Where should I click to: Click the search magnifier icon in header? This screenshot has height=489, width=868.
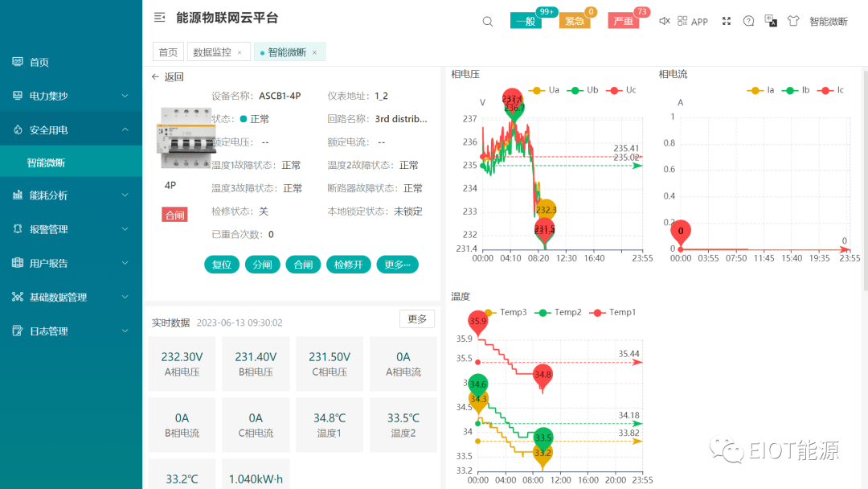(x=488, y=22)
